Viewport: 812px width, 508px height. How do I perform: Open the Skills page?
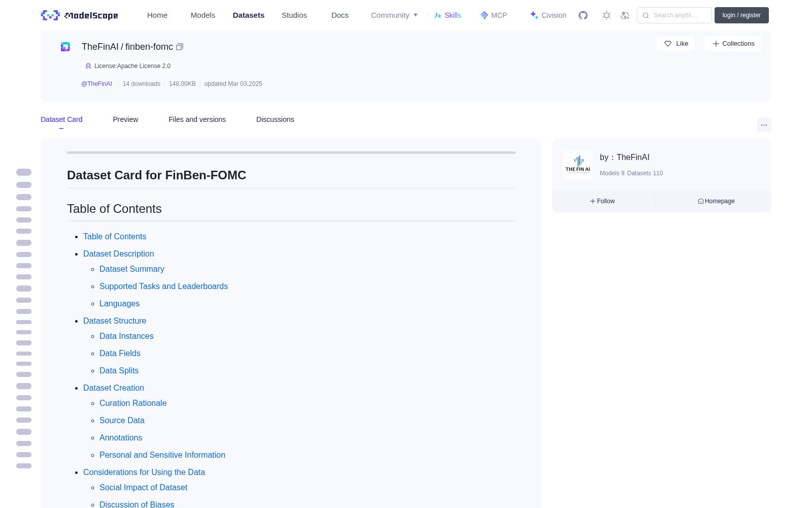pos(448,15)
